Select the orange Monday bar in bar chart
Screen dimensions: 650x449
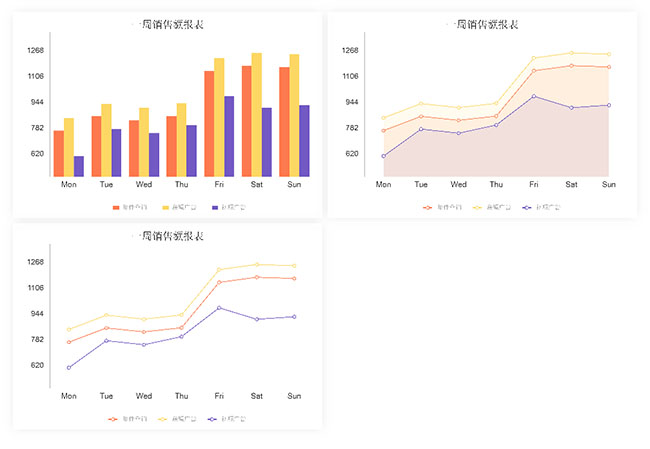(59, 153)
